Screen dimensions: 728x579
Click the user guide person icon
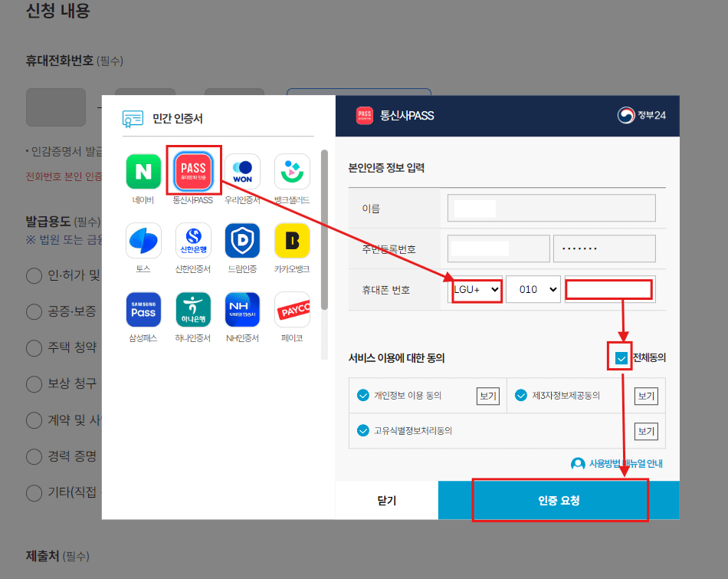click(x=578, y=464)
